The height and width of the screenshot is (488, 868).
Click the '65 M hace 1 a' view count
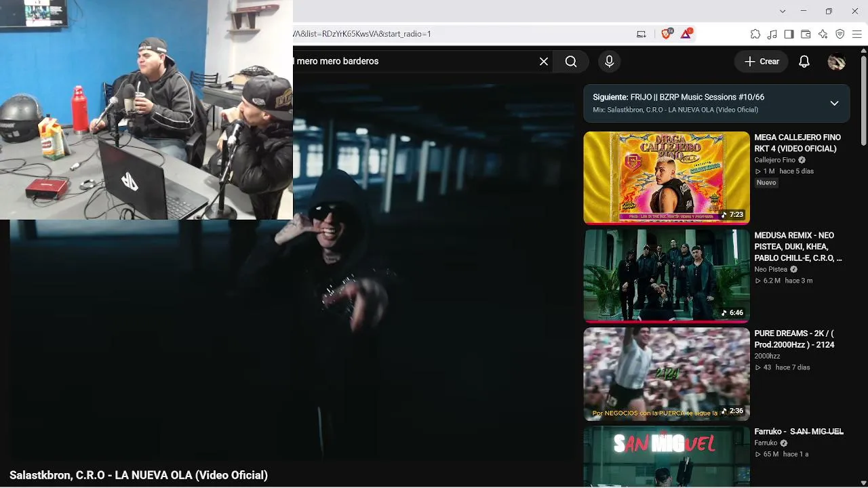tap(781, 454)
